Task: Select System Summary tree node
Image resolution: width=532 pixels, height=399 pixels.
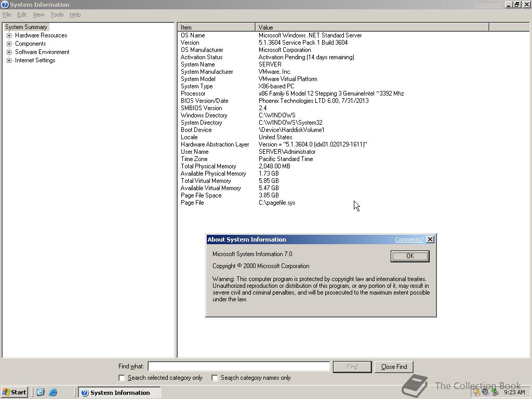Action: click(x=26, y=27)
